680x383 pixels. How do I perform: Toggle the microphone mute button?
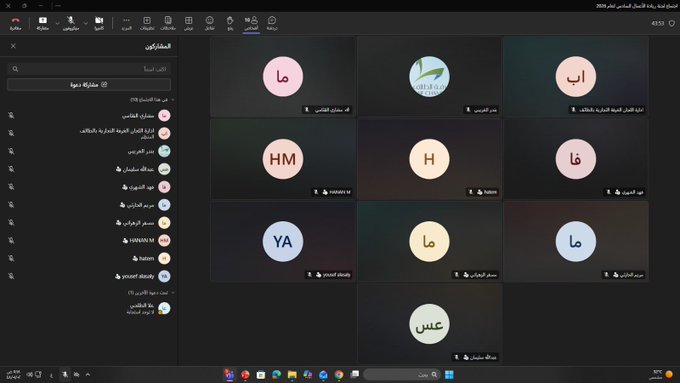point(71,23)
